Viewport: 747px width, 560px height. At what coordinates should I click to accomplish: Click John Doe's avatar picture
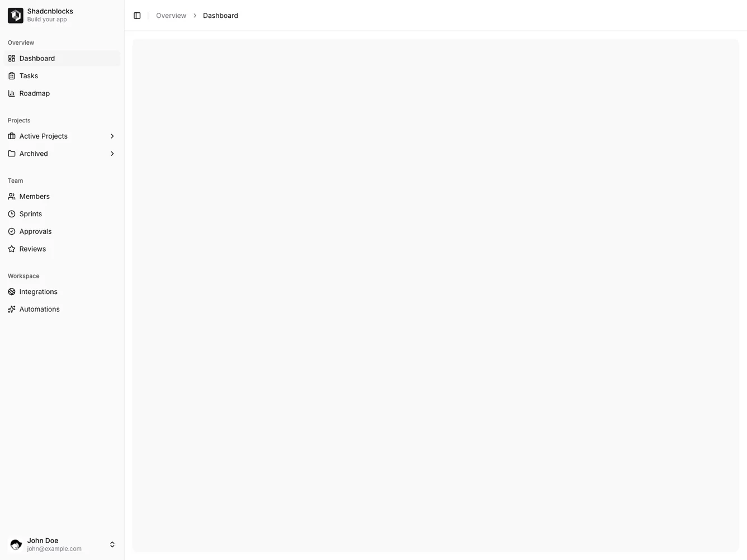16,544
